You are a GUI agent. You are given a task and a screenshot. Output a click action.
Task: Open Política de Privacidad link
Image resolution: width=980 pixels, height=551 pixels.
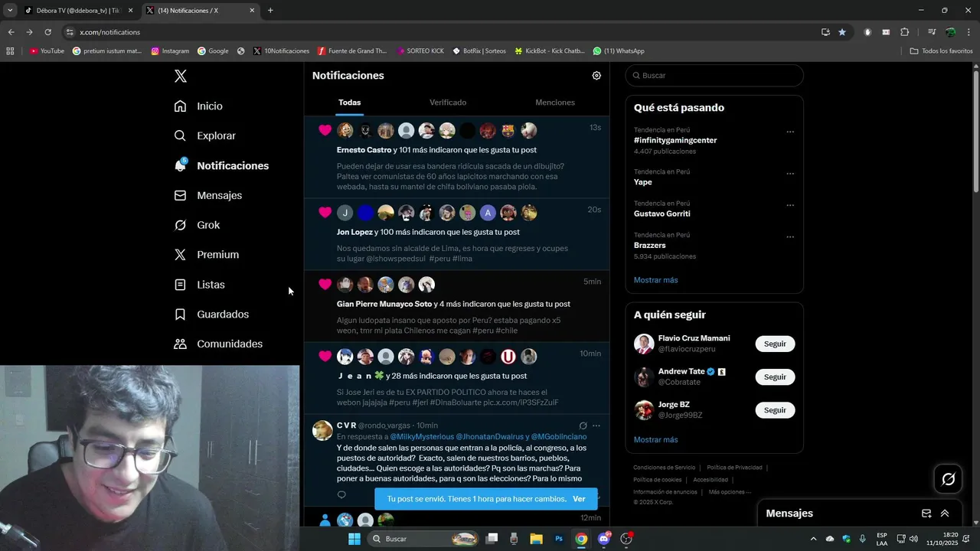click(x=734, y=468)
